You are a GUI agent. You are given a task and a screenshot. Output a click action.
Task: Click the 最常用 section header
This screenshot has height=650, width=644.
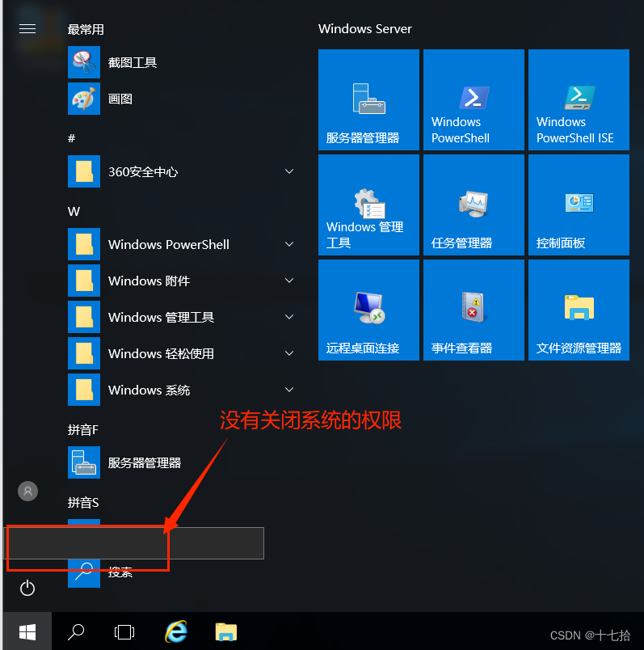pyautogui.click(x=86, y=29)
